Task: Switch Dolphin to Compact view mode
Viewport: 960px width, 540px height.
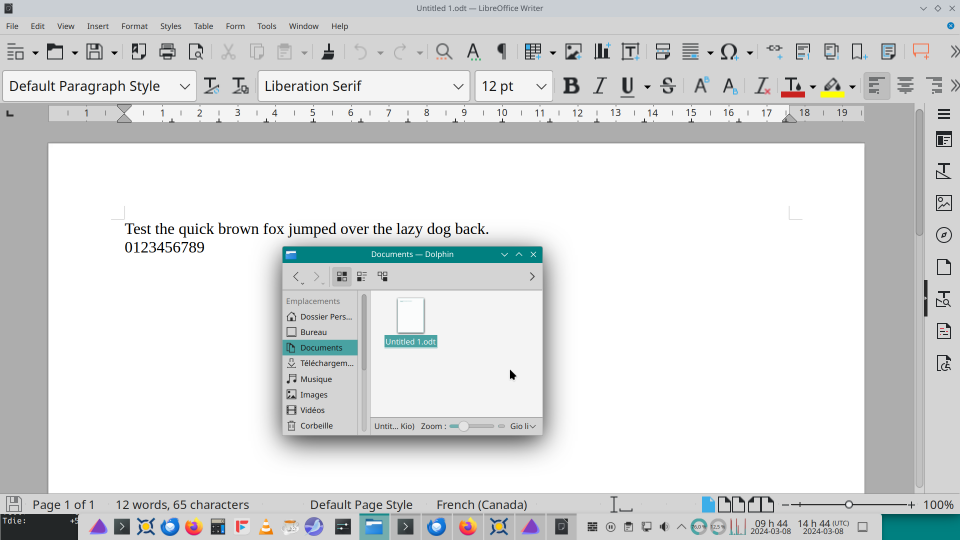Action: (x=362, y=277)
